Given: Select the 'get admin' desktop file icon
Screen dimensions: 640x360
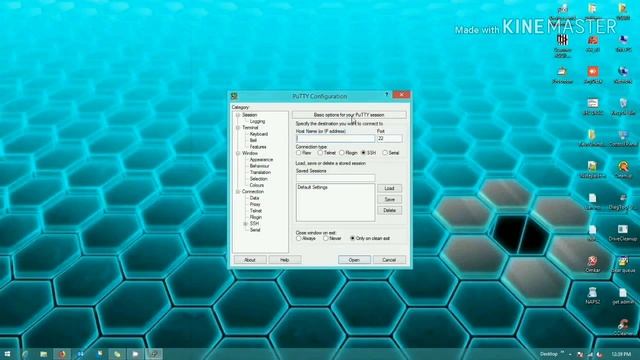Looking at the screenshot, I should point(622,296).
